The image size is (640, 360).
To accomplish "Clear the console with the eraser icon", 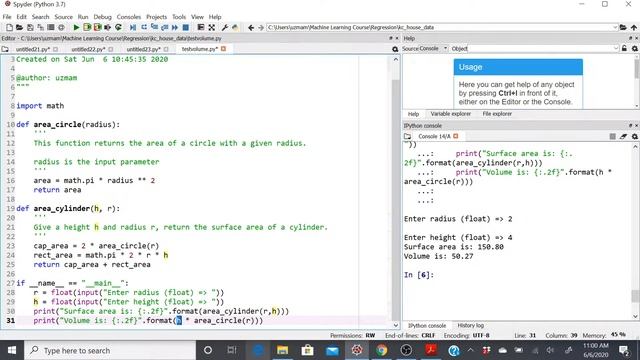I will 623,136.
